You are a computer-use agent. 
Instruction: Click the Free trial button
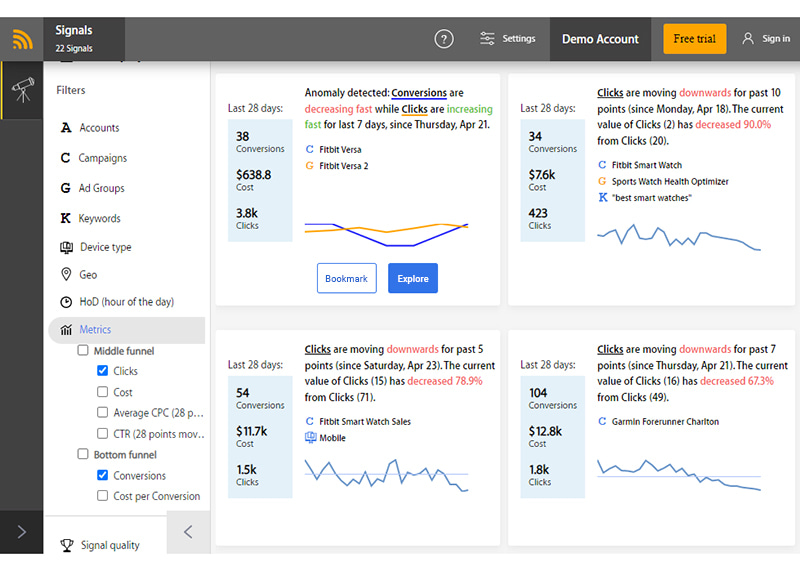click(694, 39)
